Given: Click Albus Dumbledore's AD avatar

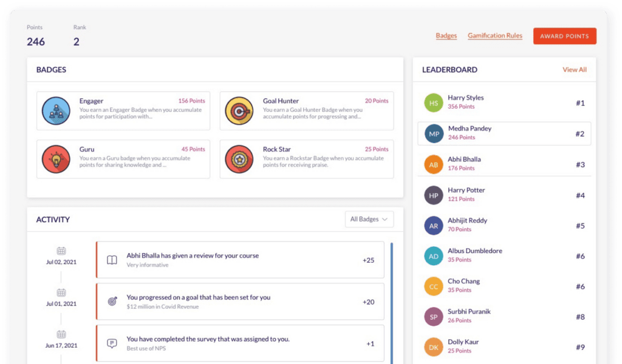Looking at the screenshot, I should click(x=433, y=255).
